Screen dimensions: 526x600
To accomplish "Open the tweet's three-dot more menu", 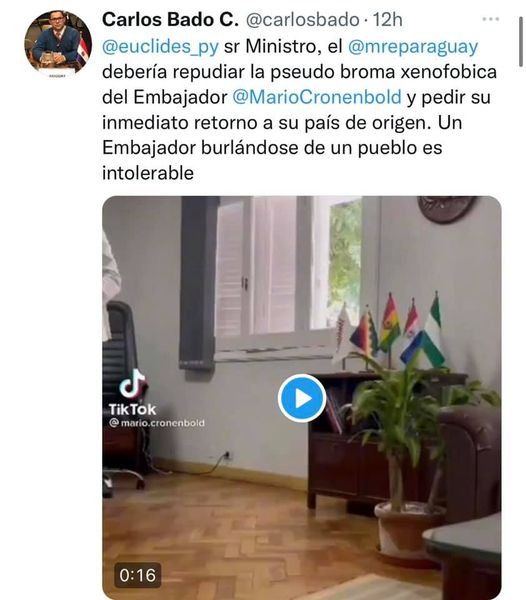I will click(491, 19).
